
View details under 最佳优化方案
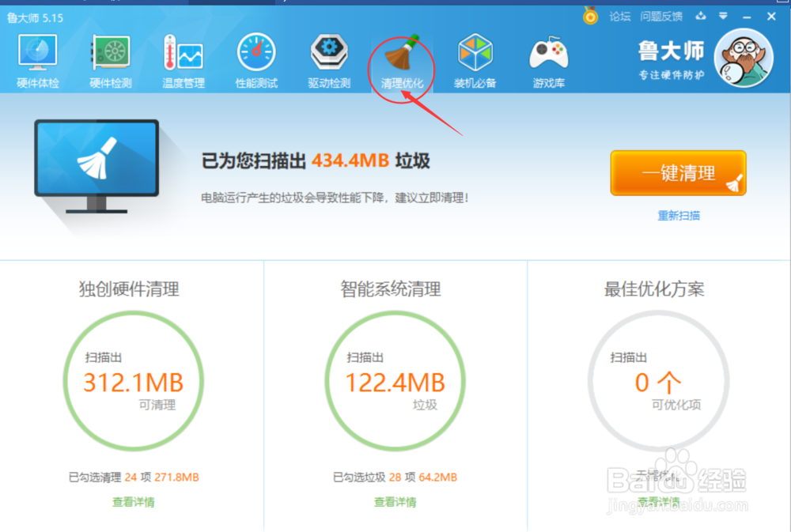pos(658,502)
